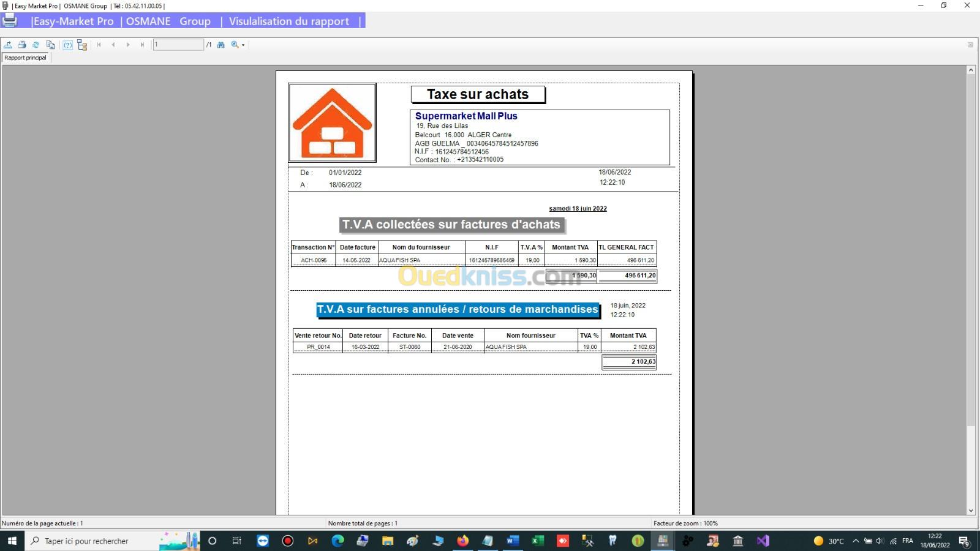Click the Export report icon
Screen dimensions: 980x551
[x=8, y=45]
